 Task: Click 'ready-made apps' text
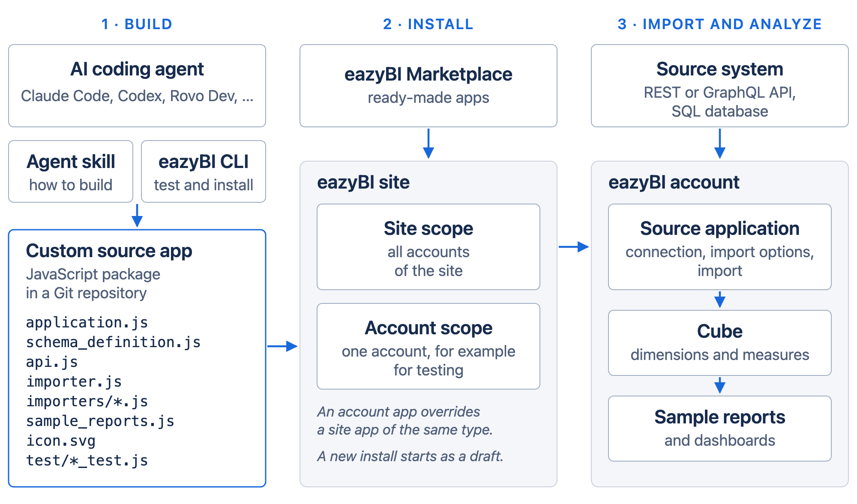click(428, 98)
